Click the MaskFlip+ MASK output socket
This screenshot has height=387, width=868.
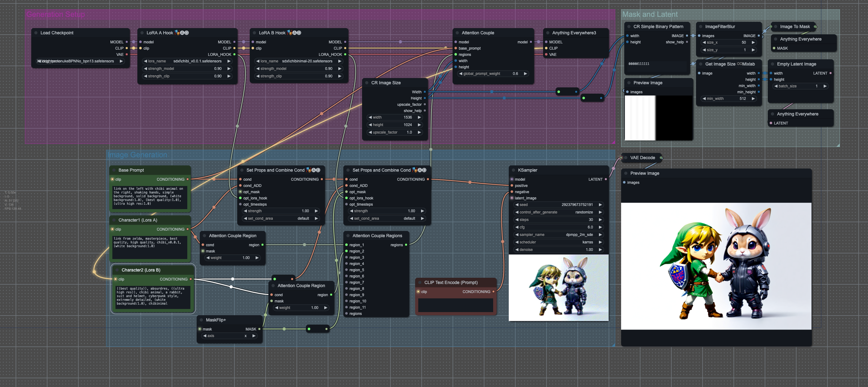pyautogui.click(x=259, y=329)
